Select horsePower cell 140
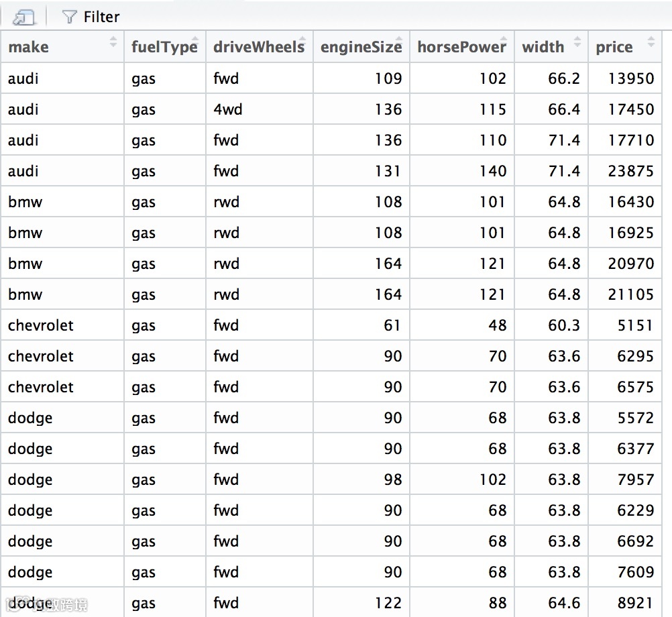 click(x=463, y=171)
